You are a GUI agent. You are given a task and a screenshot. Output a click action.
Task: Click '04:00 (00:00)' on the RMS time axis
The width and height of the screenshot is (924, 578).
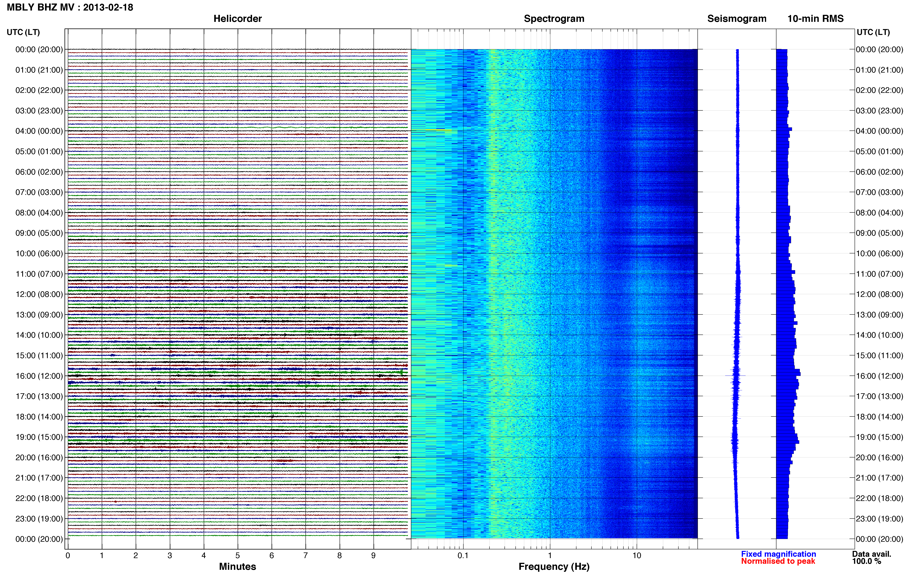(880, 131)
